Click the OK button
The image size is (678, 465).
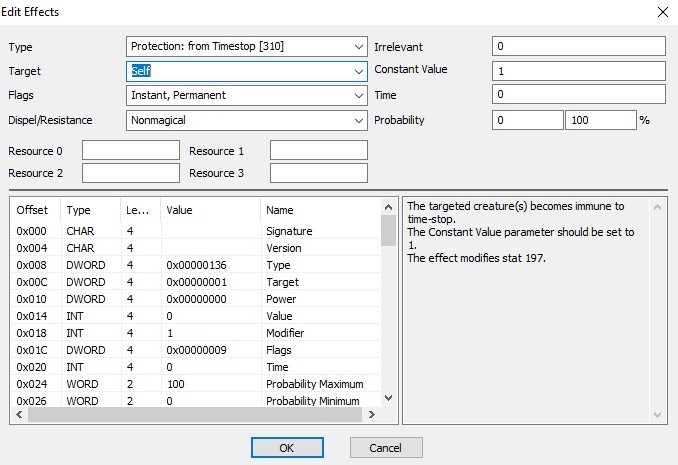click(x=286, y=446)
